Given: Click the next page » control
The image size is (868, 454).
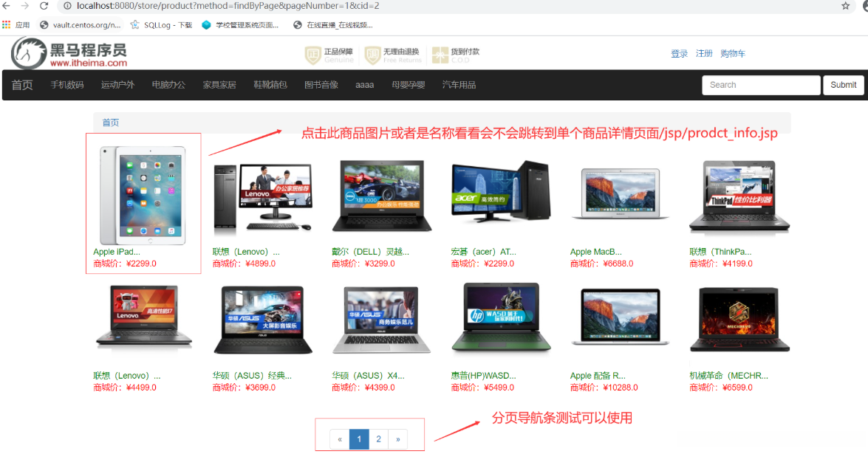Looking at the screenshot, I should tap(398, 438).
